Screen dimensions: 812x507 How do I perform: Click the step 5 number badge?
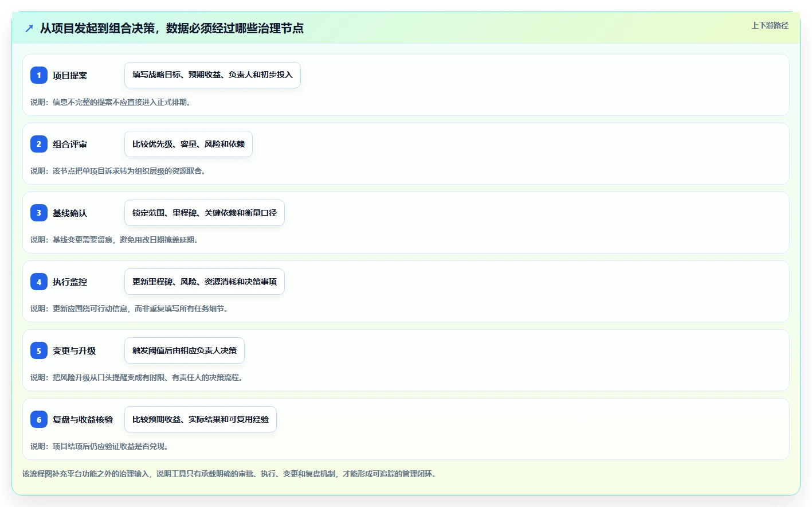pyautogui.click(x=39, y=350)
